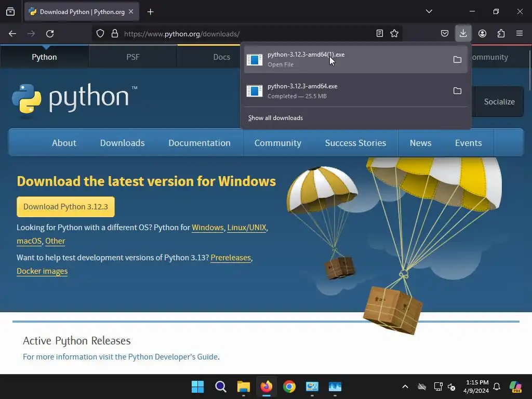This screenshot has width=532, height=399.
Task: Open the About navigation menu
Action: (x=64, y=143)
